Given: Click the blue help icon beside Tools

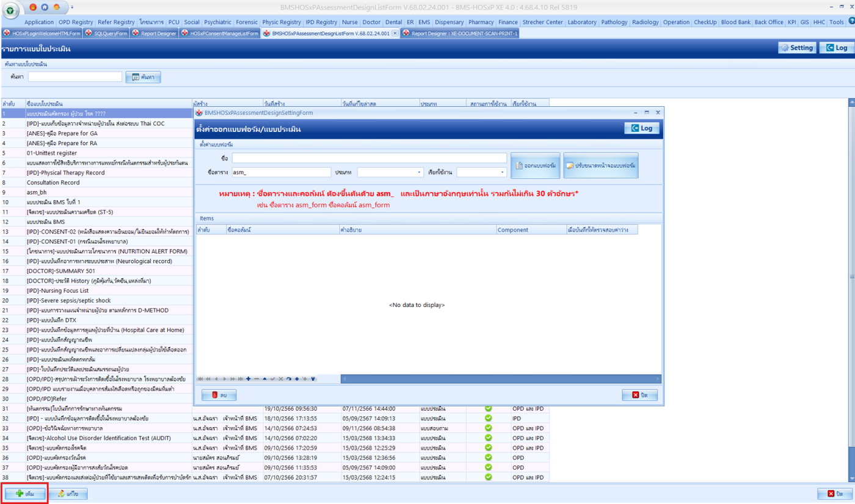Looking at the screenshot, I should point(851,22).
